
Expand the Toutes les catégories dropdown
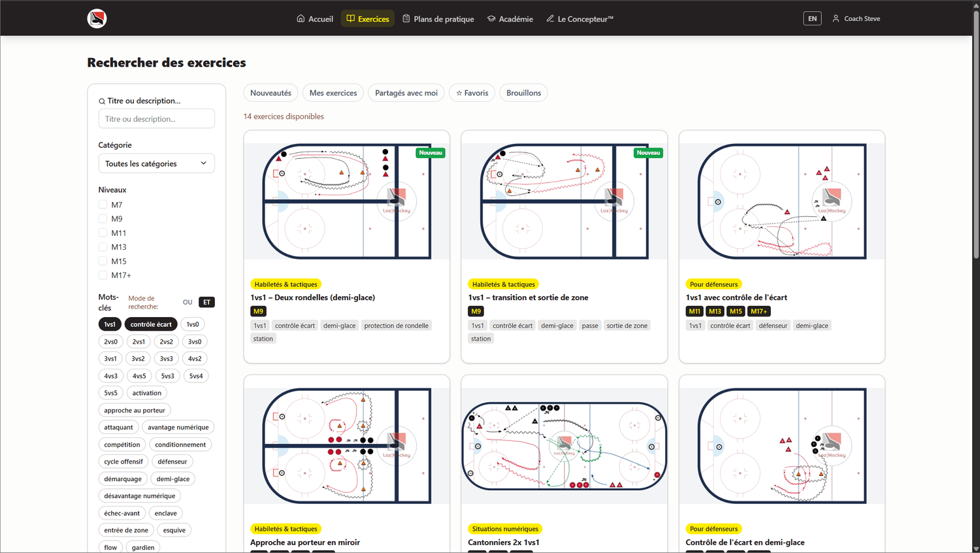click(x=157, y=163)
